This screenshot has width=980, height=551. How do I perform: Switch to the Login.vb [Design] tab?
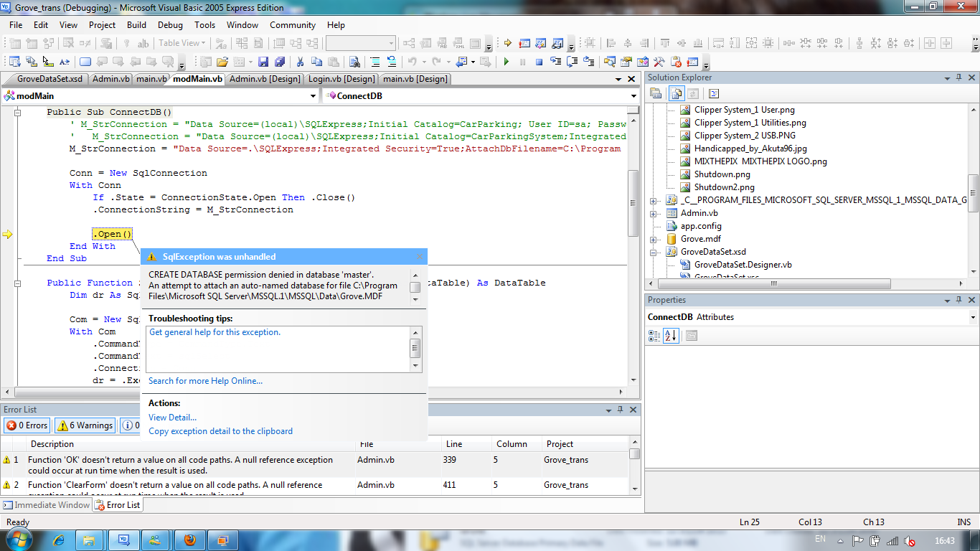(x=341, y=79)
